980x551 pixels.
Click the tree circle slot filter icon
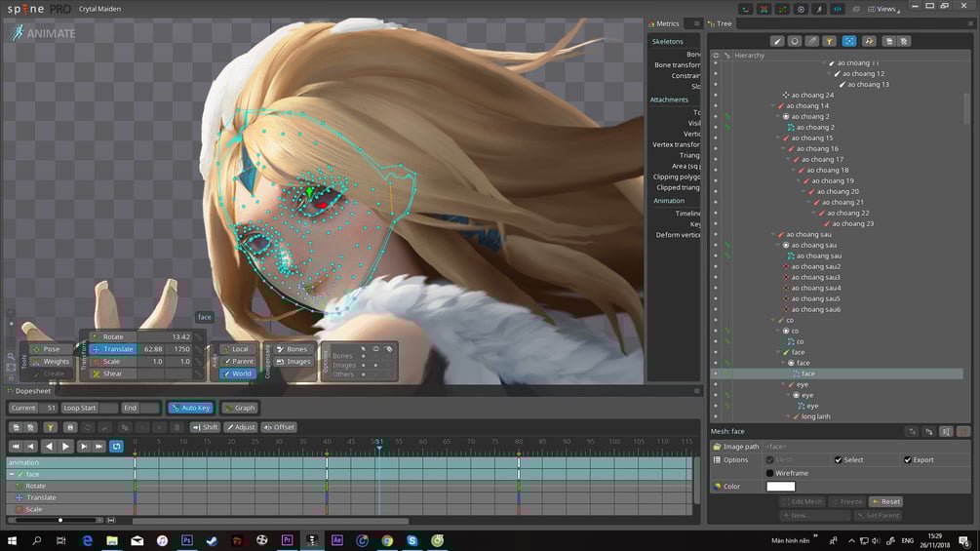[795, 41]
